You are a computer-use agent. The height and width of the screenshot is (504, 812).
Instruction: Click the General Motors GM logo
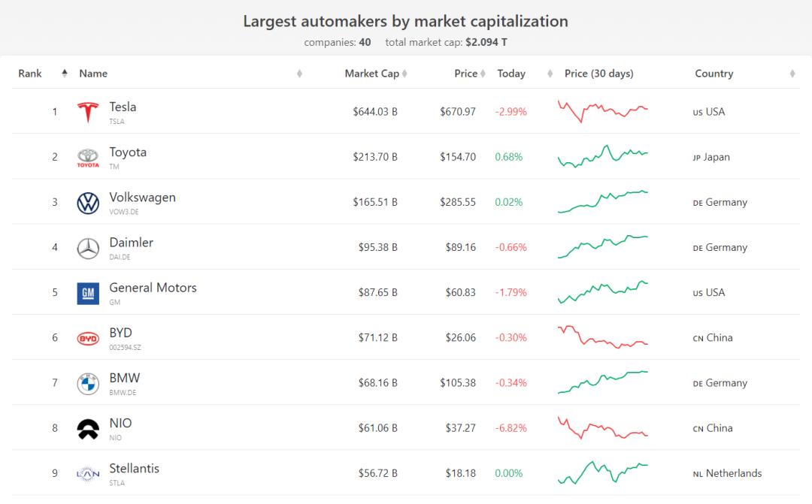(88, 293)
